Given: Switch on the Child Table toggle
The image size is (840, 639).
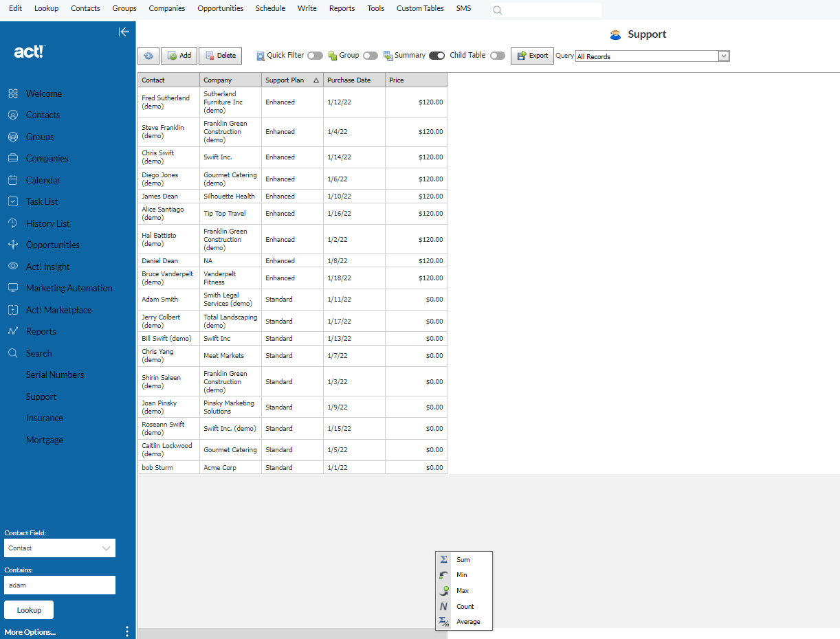Looking at the screenshot, I should pos(497,56).
